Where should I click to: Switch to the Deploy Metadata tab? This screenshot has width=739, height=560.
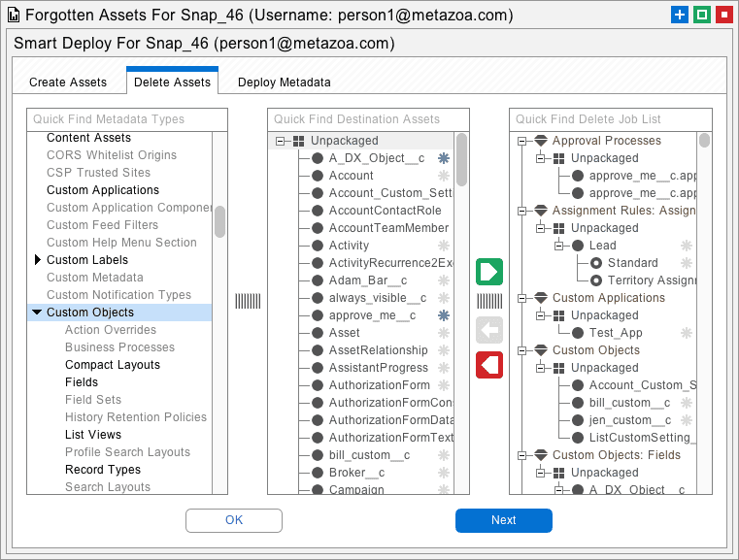[285, 82]
